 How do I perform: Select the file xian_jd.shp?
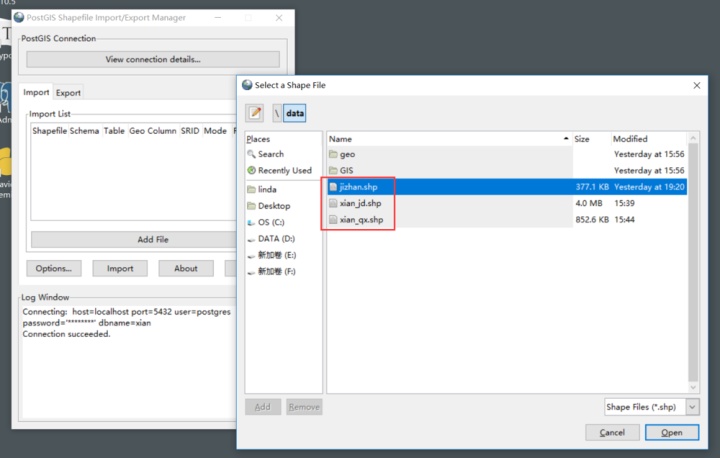click(360, 204)
